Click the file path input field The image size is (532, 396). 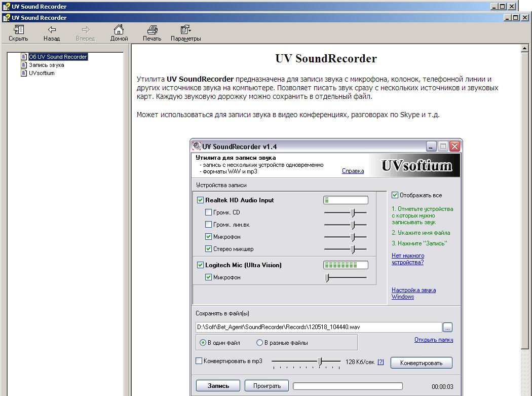(x=318, y=328)
